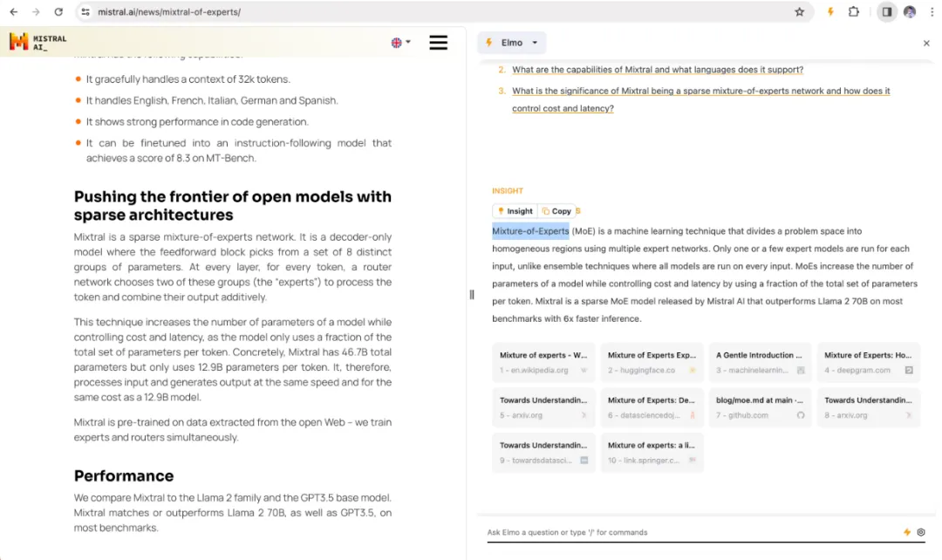This screenshot has width=942, height=560.
Task: Toggle the browser side panel
Action: point(887,12)
